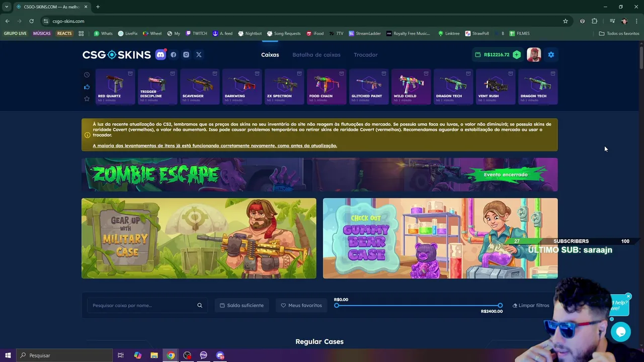Click the Limpar filtros button
Image resolution: width=644 pixels, height=362 pixels.
coord(531,305)
